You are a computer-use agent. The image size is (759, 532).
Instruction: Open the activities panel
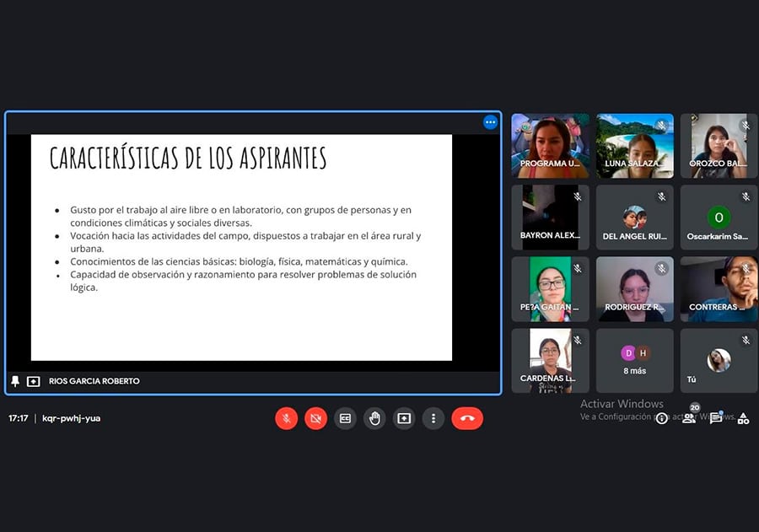coord(743,418)
